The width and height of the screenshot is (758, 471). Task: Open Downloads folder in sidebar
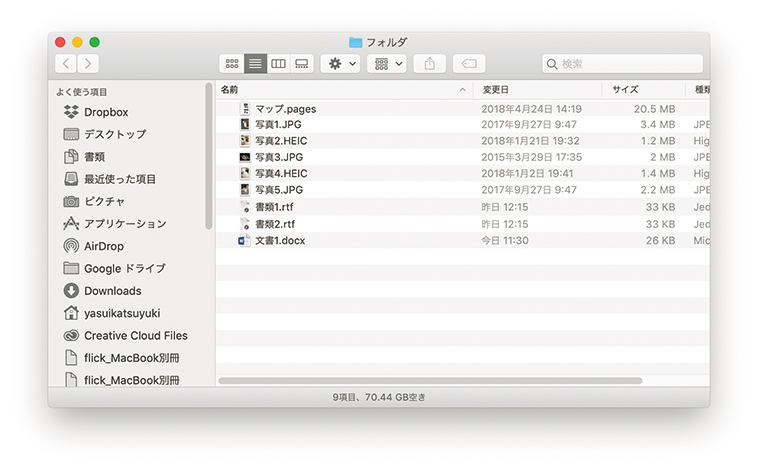112,291
